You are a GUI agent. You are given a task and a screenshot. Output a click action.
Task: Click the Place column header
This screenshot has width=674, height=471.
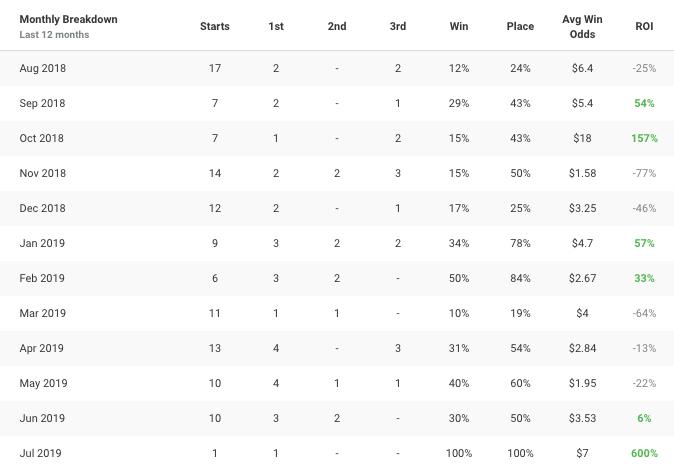520,26
